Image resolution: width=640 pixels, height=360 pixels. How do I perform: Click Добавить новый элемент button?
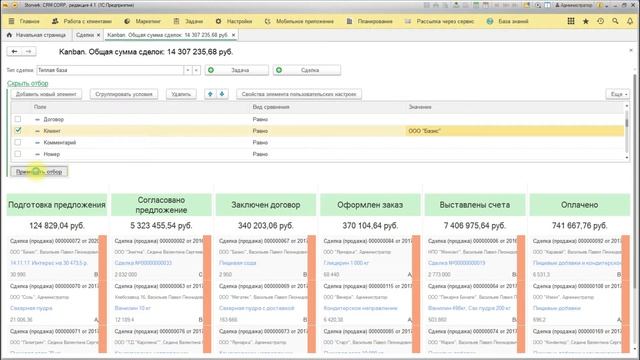point(46,94)
